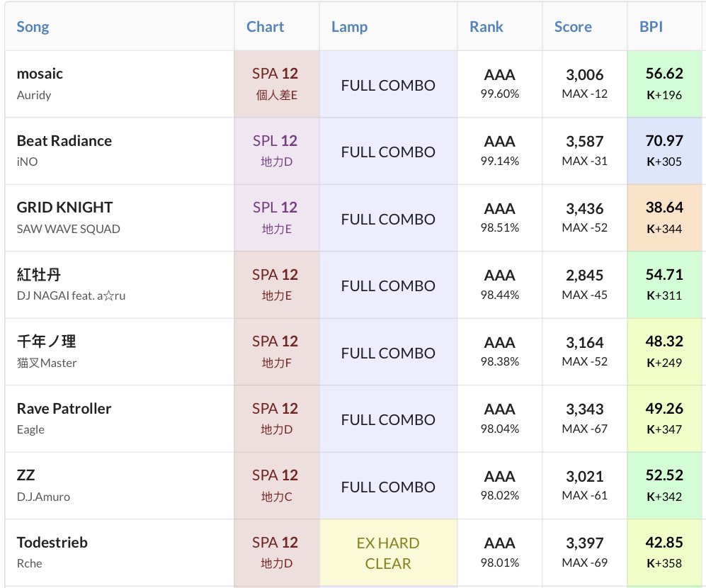Select the 3,397 score cell for Todestrieb
706x588 pixels.
584,553
